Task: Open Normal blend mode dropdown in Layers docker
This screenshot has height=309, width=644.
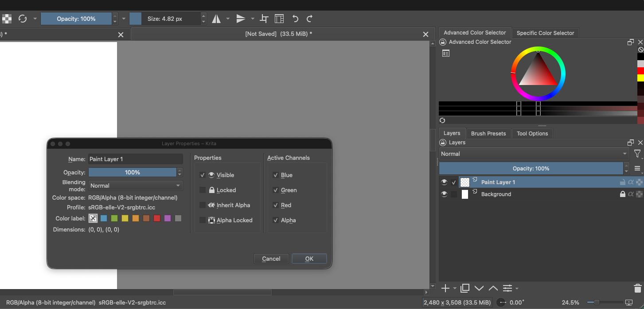Action: pos(534,154)
